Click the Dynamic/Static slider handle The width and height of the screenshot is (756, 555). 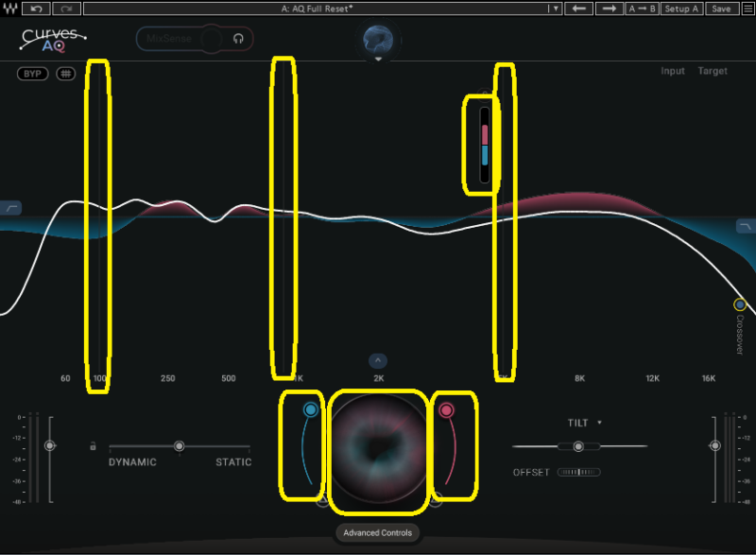click(179, 445)
